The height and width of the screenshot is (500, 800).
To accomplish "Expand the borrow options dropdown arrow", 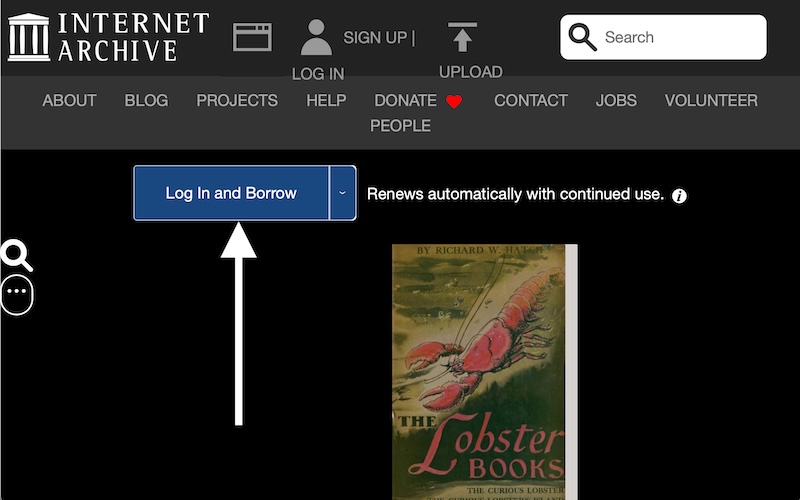I will click(x=342, y=193).
